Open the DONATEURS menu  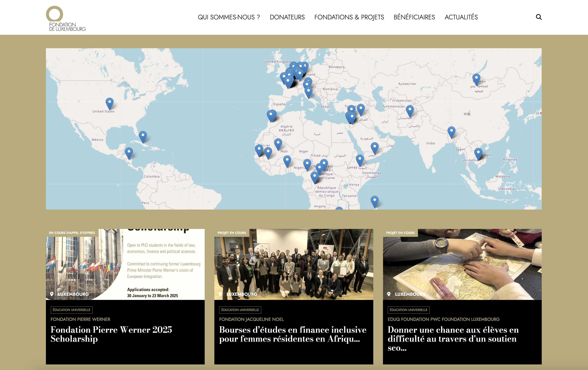click(x=287, y=17)
